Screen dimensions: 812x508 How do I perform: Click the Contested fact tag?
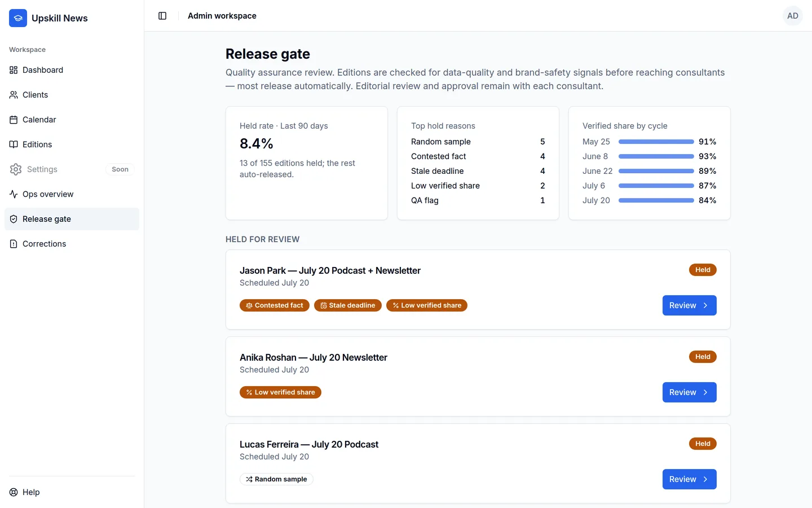point(275,305)
